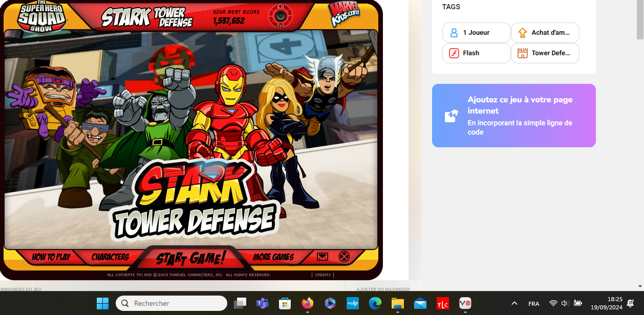Click the scrollbar down arrow

640,286
